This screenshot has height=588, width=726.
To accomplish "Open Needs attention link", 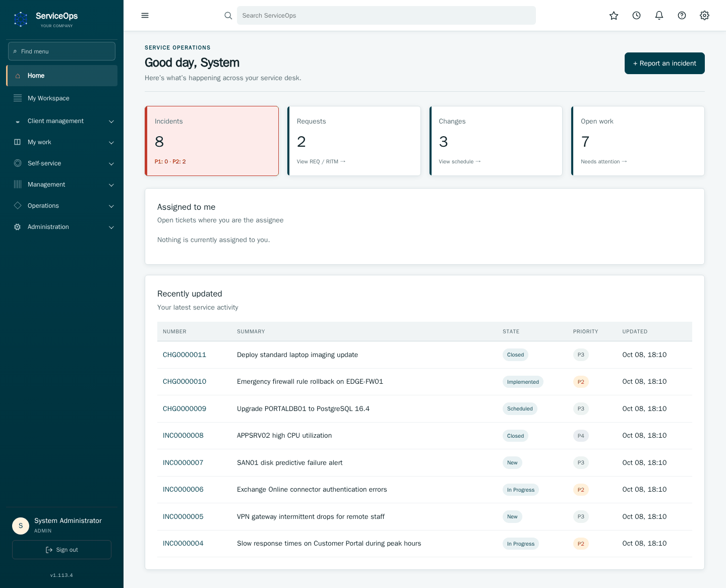I will coord(604,161).
